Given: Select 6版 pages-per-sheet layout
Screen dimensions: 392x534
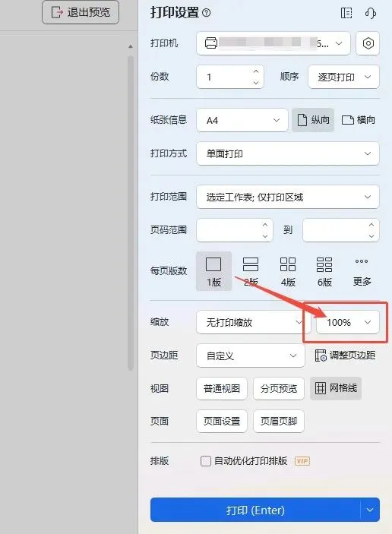Looking at the screenshot, I should click(324, 271).
